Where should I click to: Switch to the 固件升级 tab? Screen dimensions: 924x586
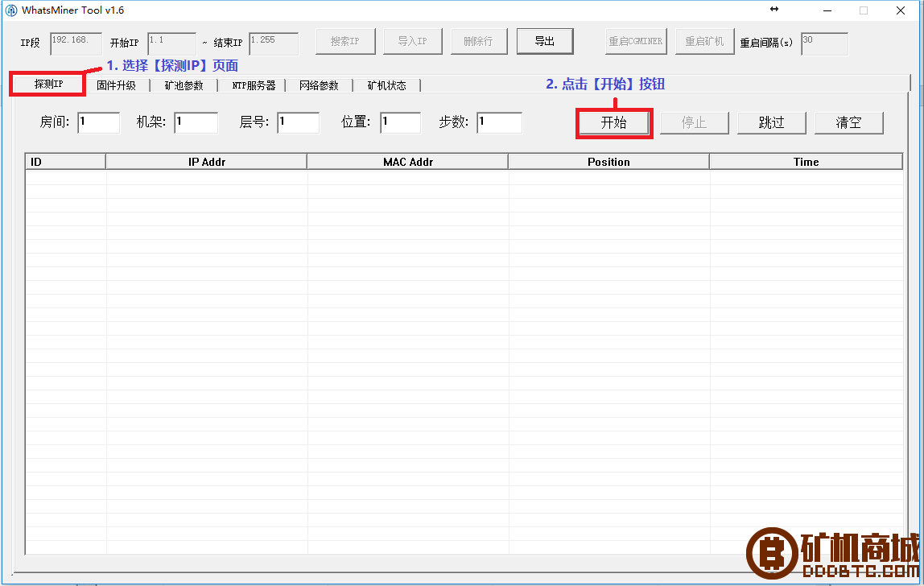click(x=116, y=85)
